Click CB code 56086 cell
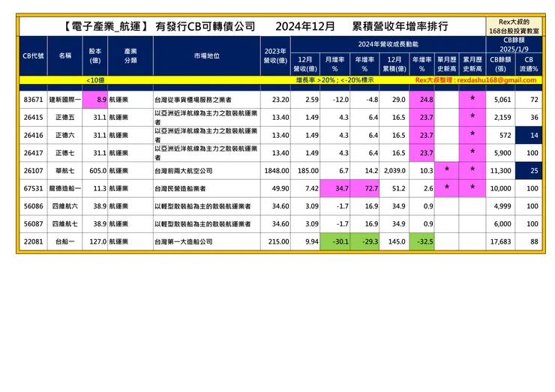The width and height of the screenshot is (555, 392). pos(33,206)
